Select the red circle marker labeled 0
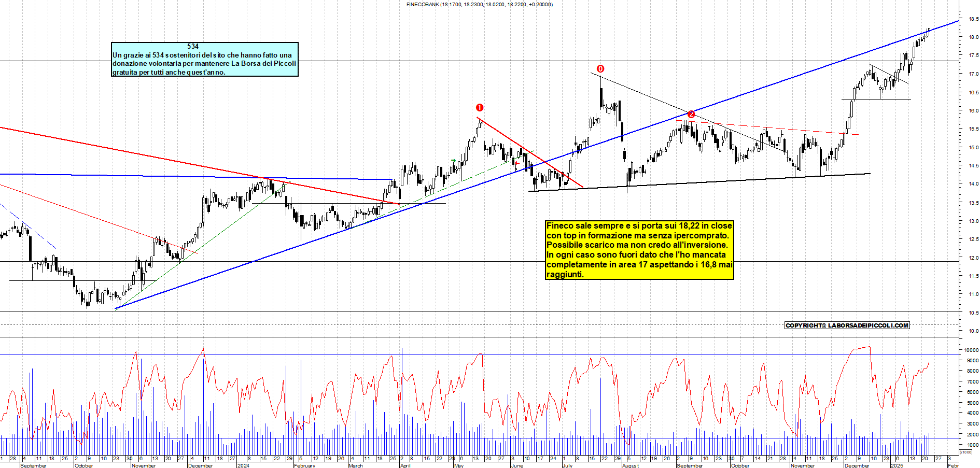Image resolution: width=980 pixels, height=468 pixels. (x=600, y=69)
